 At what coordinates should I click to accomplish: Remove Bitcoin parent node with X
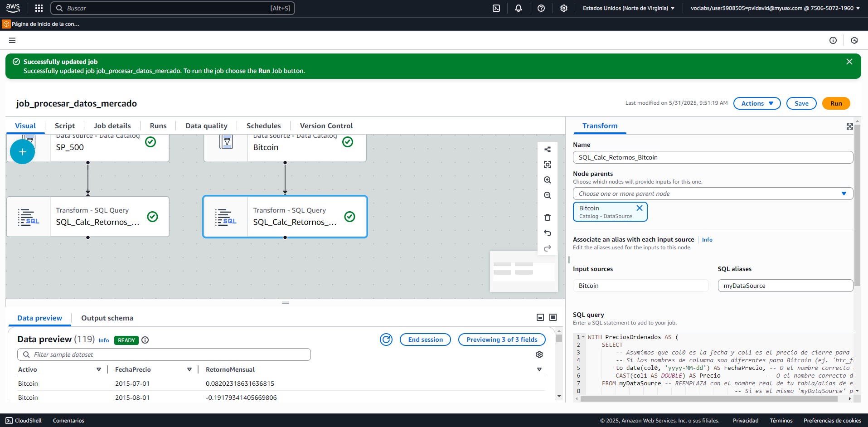pyautogui.click(x=640, y=208)
